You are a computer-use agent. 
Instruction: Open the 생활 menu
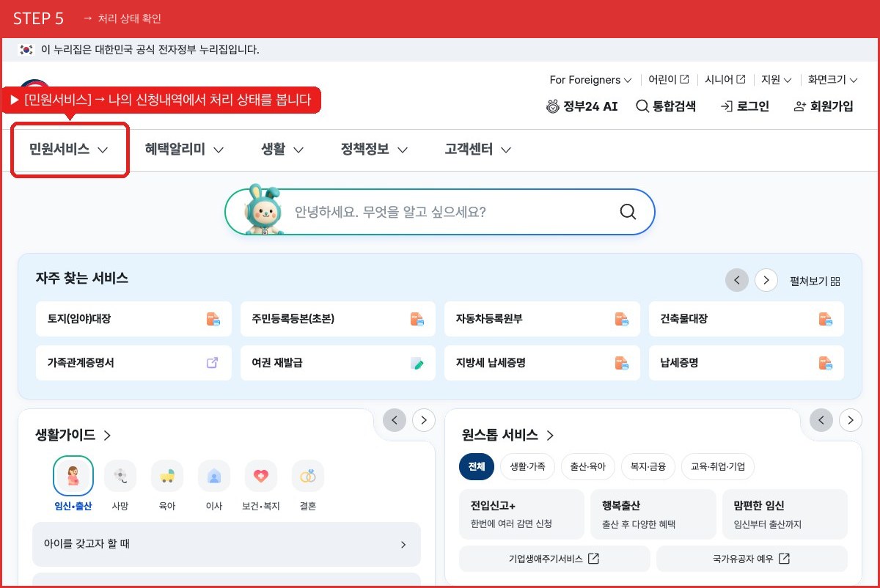tap(282, 150)
